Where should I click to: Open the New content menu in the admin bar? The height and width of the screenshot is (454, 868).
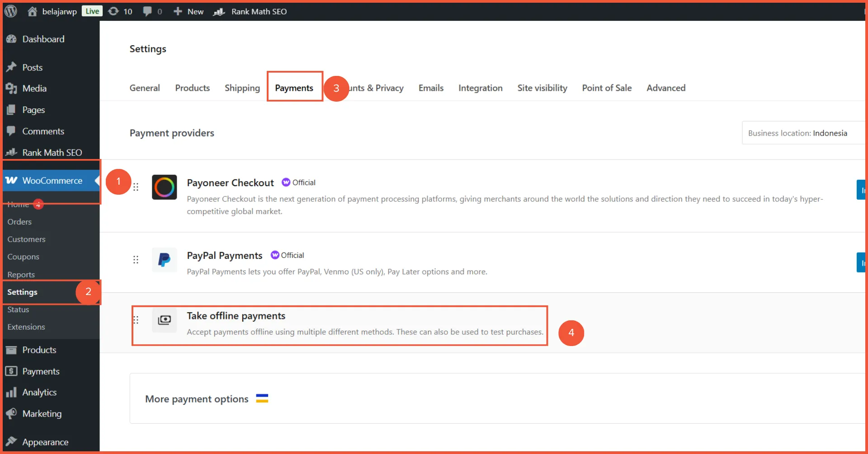[188, 11]
